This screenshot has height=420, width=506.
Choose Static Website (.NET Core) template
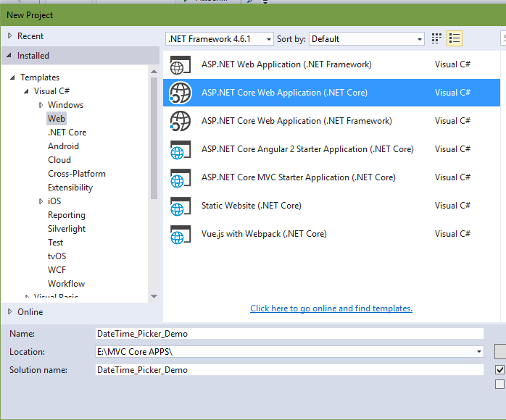click(x=331, y=206)
